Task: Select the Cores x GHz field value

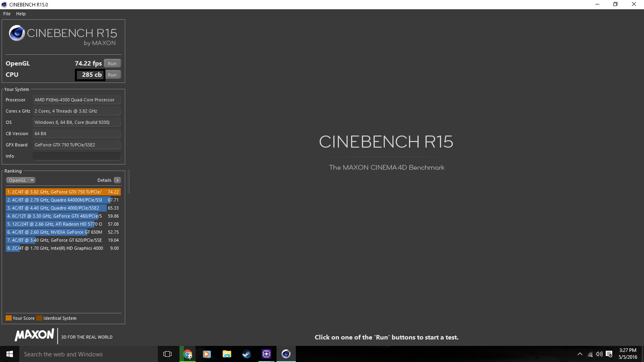Action: 76,111
